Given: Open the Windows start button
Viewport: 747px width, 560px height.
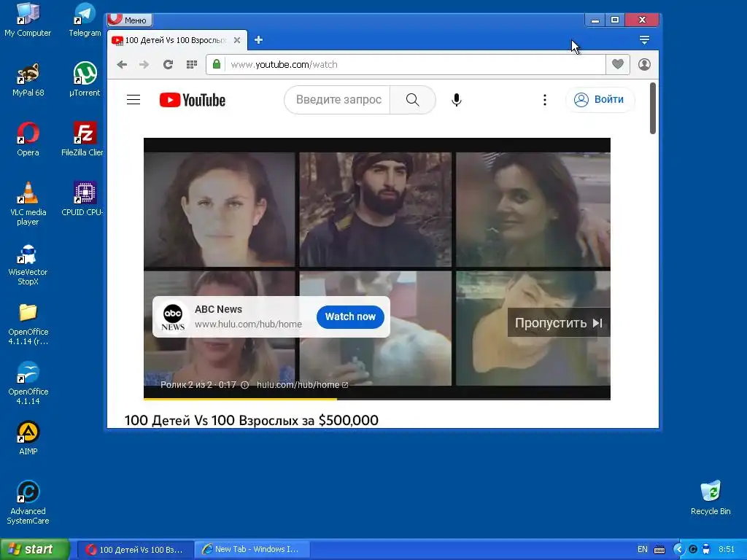Looking at the screenshot, I should tap(35, 549).
